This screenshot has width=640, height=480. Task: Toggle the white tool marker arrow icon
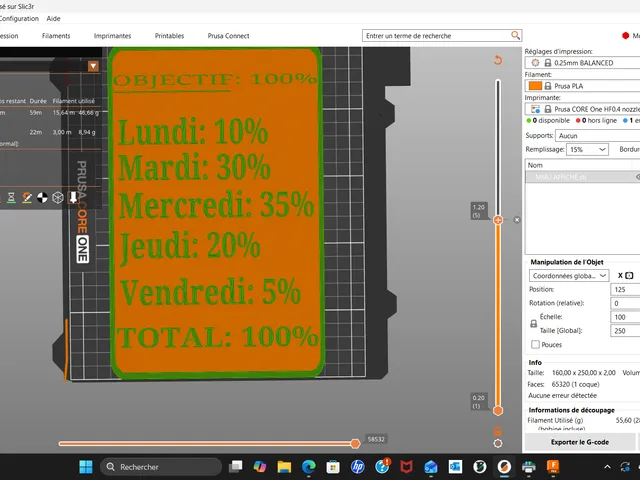[73, 198]
